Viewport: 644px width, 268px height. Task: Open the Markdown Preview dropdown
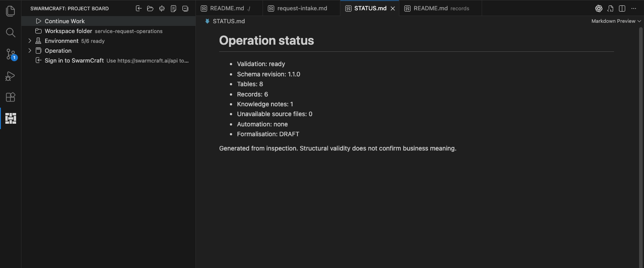coord(616,21)
